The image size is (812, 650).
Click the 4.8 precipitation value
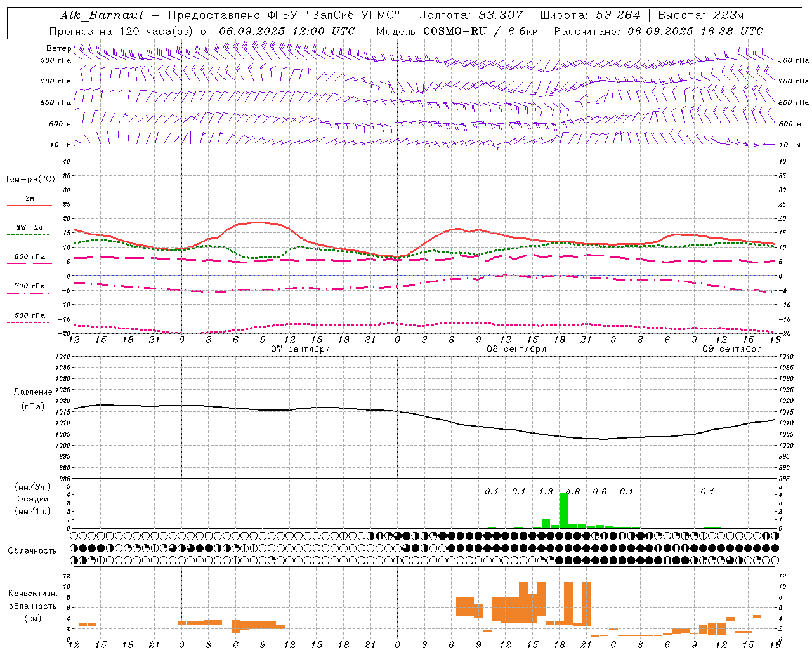(x=573, y=492)
